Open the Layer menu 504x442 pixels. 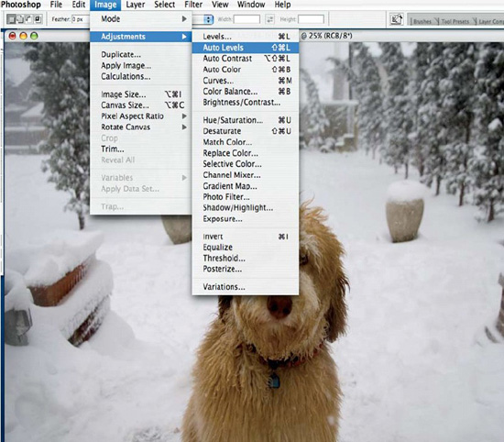(136, 5)
